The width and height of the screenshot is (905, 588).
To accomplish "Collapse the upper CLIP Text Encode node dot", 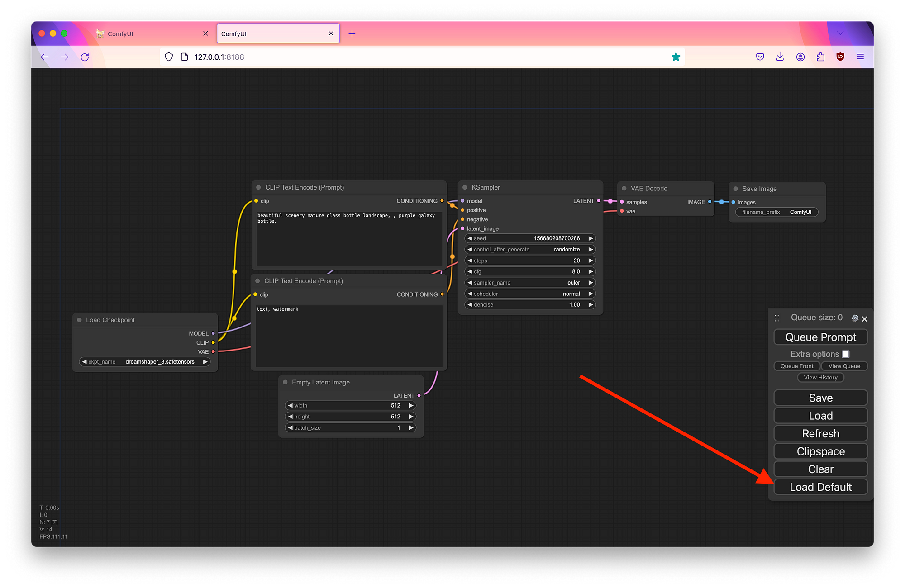I will pos(258,187).
